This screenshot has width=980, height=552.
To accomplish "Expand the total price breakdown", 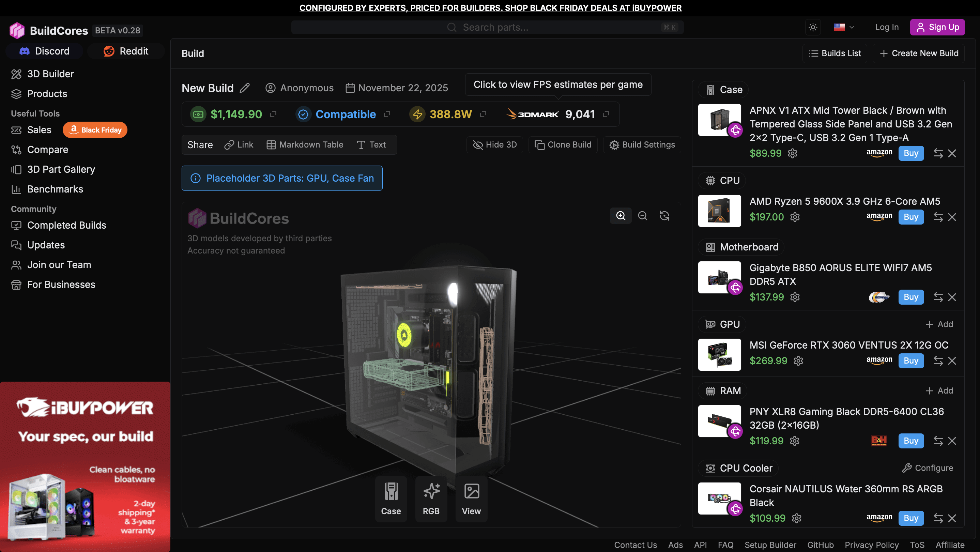I will point(273,114).
